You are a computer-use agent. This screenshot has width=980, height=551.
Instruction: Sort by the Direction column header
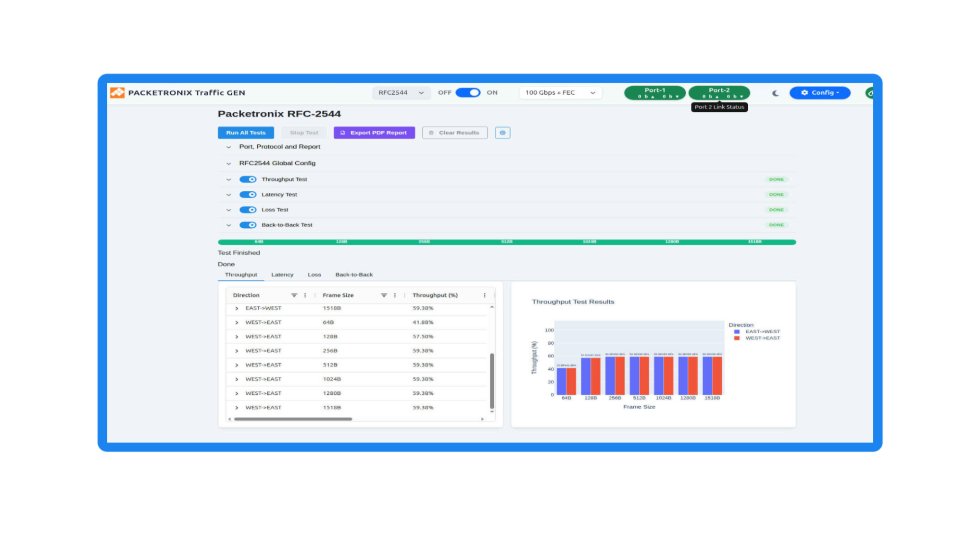point(246,295)
